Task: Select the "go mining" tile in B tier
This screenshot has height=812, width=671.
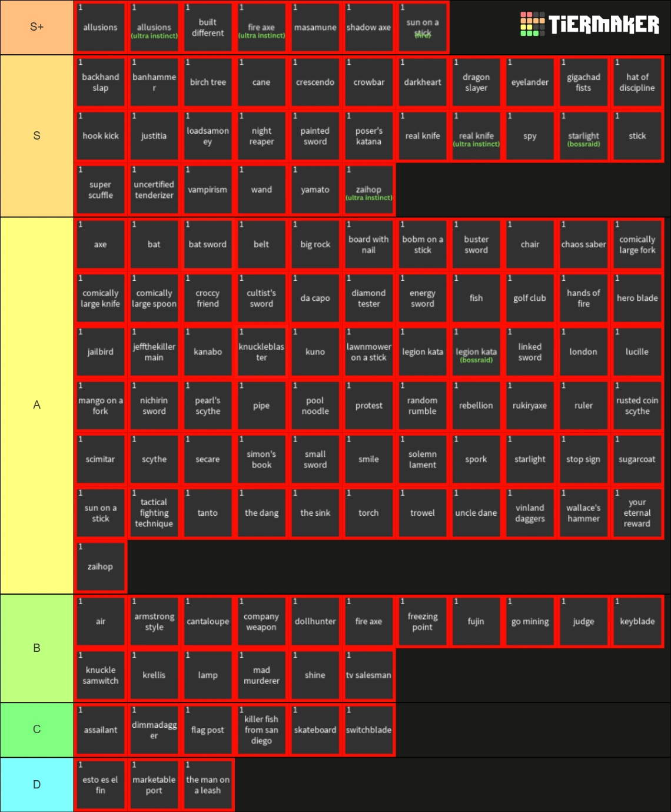Action: coord(530,621)
